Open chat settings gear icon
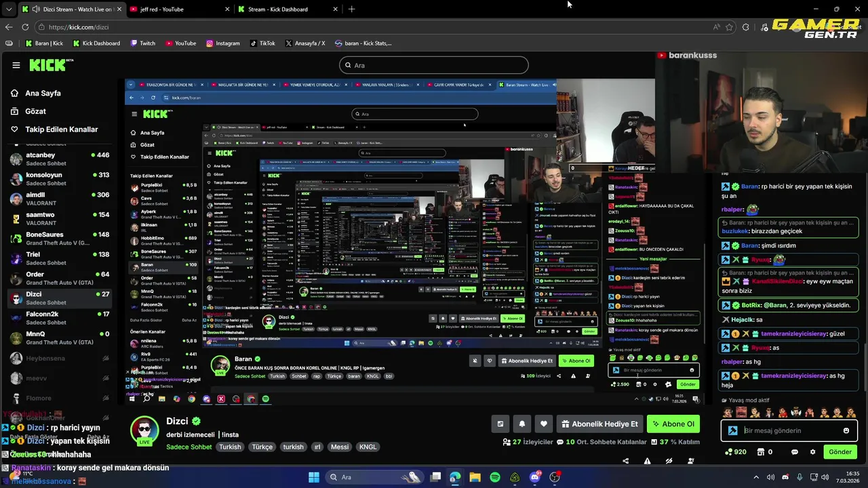Screen dimensions: 868x488 [812, 452]
